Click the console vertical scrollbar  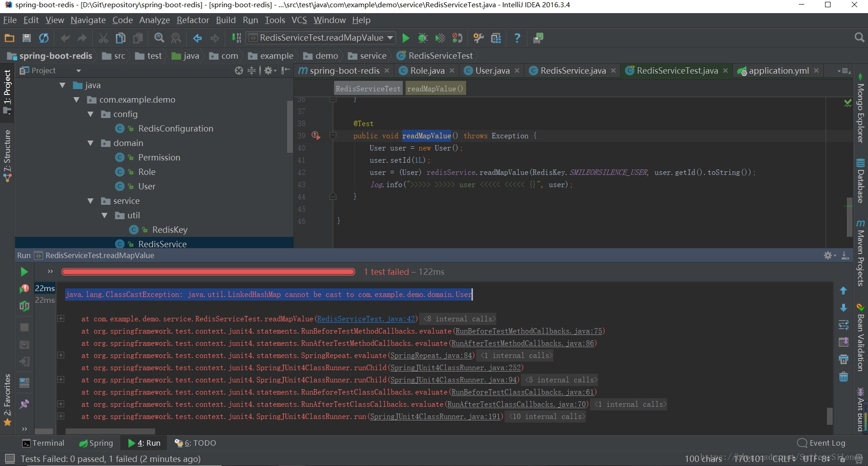pyautogui.click(x=830, y=416)
